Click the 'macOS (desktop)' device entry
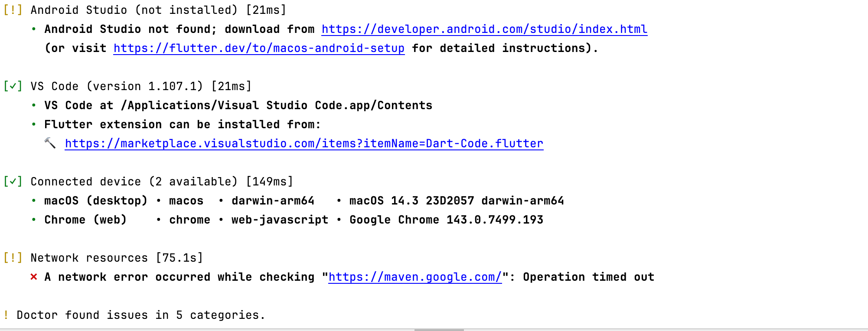 [x=96, y=201]
